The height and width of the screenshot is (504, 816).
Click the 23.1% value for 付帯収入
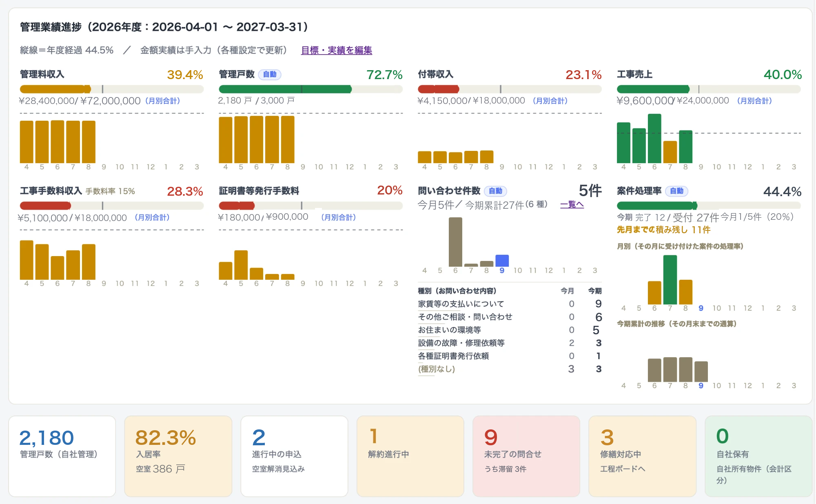pyautogui.click(x=583, y=75)
